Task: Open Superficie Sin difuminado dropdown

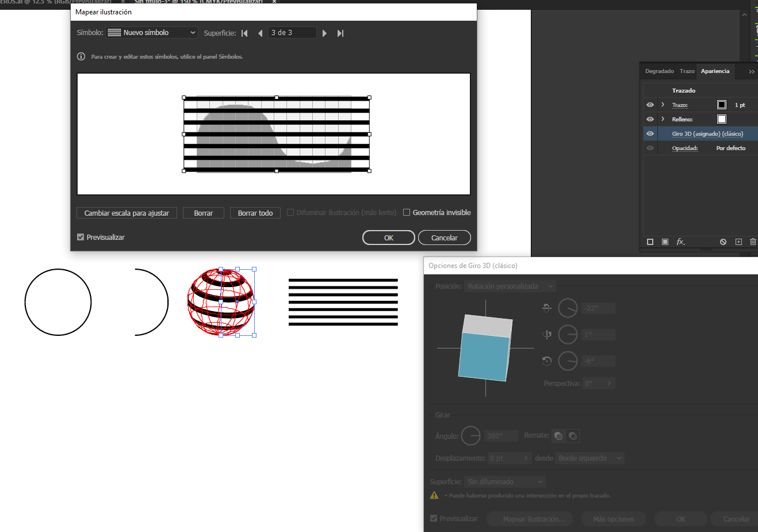Action: (505, 481)
